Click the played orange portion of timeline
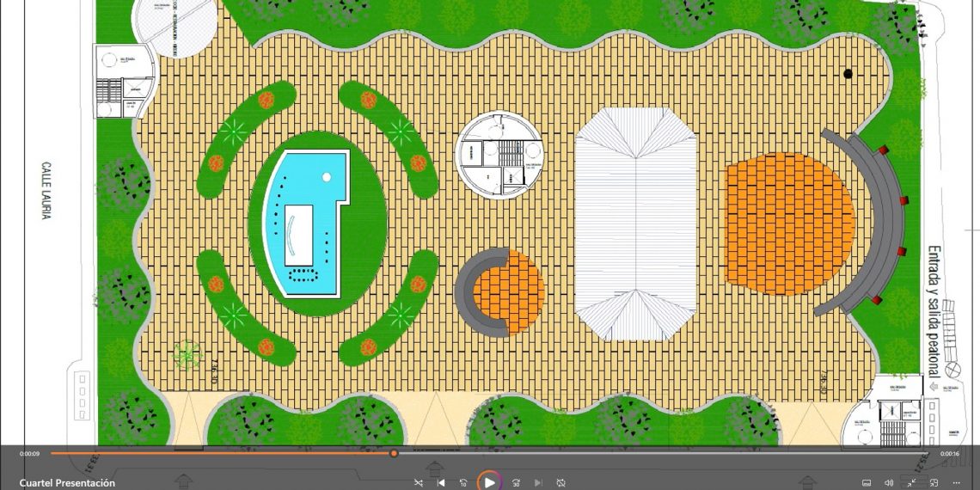Image resolution: width=980 pixels, height=490 pixels. [215, 453]
